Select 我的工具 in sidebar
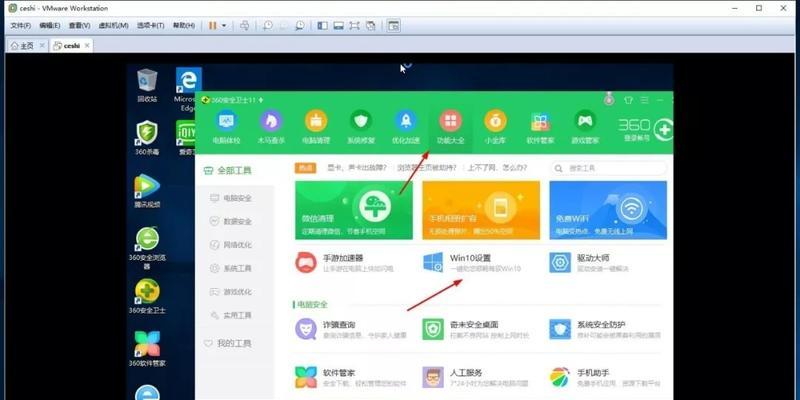 point(228,343)
